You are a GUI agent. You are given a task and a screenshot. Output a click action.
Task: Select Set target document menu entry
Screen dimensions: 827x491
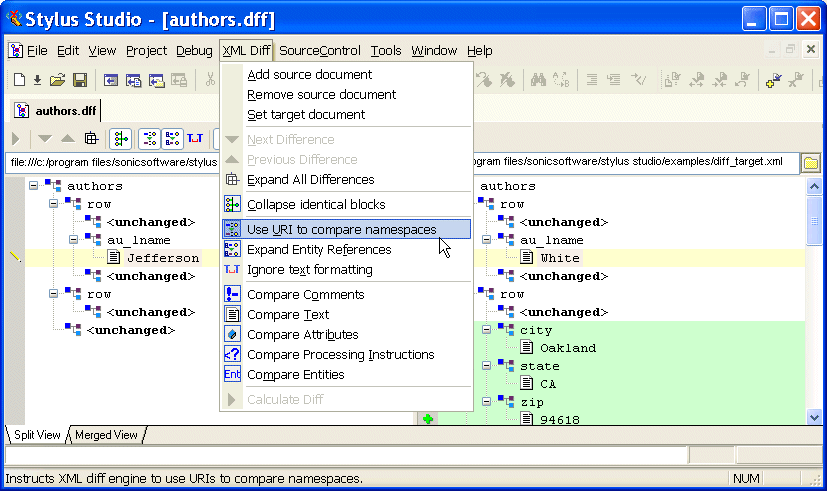306,115
